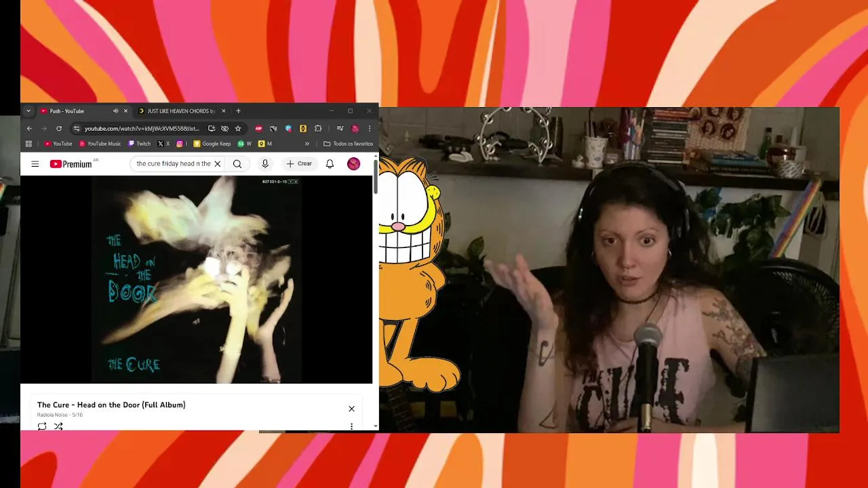
Task: Open the blue shield extension icon
Action: pyautogui.click(x=288, y=129)
